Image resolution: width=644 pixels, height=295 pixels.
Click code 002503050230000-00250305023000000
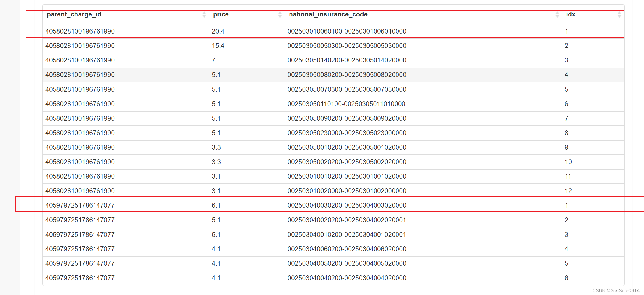pyautogui.click(x=347, y=133)
